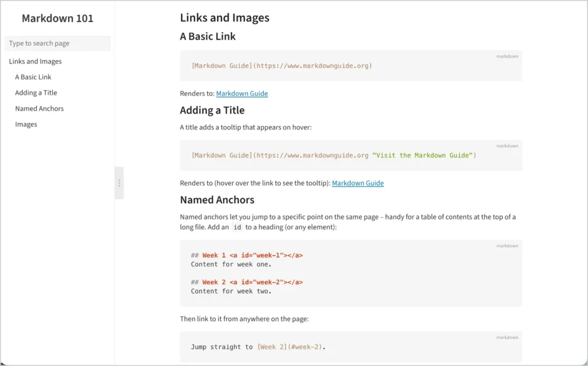
Task: Open the Markdown Guide link with tooltip
Action: [358, 183]
